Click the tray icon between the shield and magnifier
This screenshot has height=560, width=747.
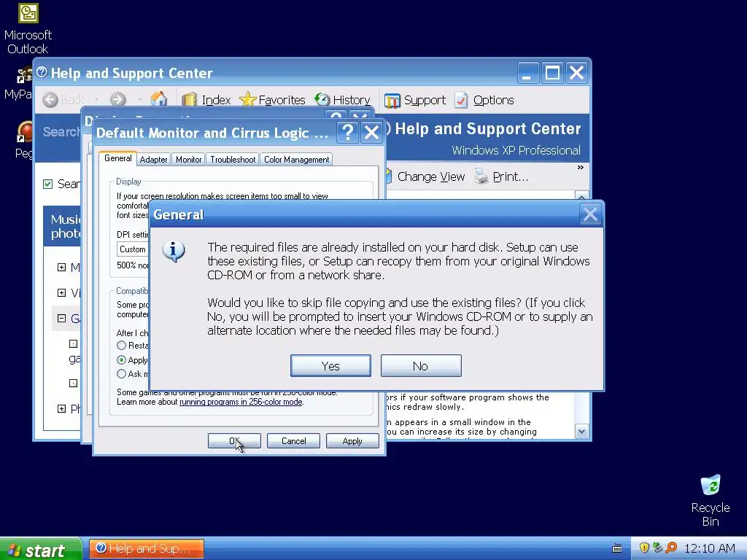click(657, 548)
